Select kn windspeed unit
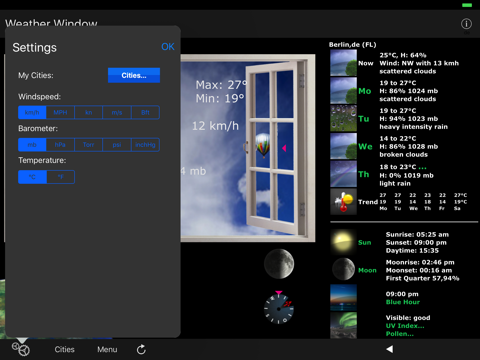This screenshot has width=480, height=360. [89, 112]
